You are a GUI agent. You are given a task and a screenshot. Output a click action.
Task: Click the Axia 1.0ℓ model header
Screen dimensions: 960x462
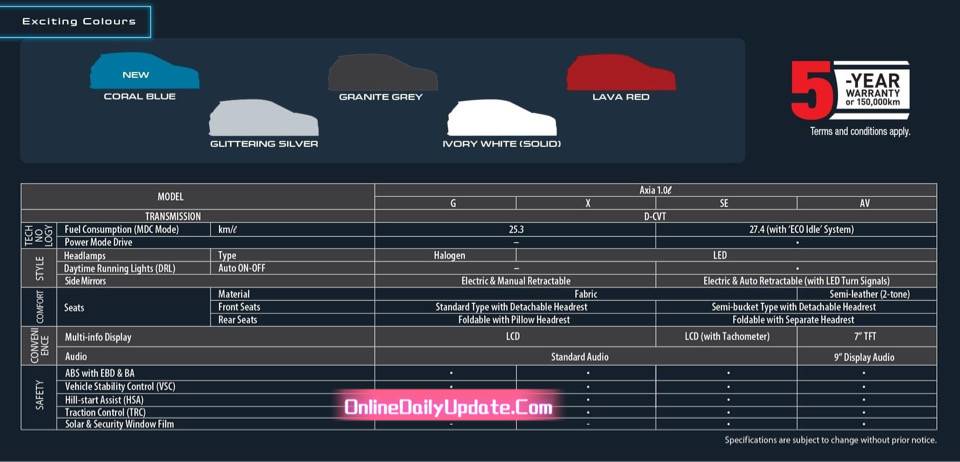click(656, 190)
